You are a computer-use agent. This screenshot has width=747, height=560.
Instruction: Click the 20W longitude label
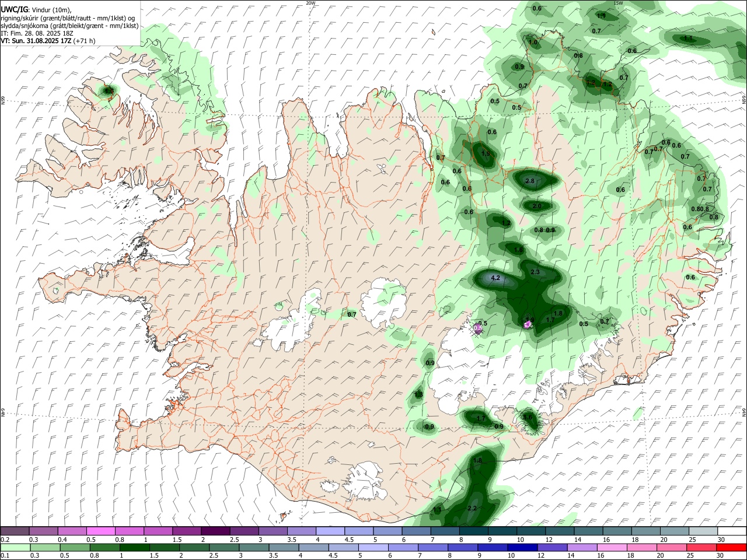click(x=310, y=3)
